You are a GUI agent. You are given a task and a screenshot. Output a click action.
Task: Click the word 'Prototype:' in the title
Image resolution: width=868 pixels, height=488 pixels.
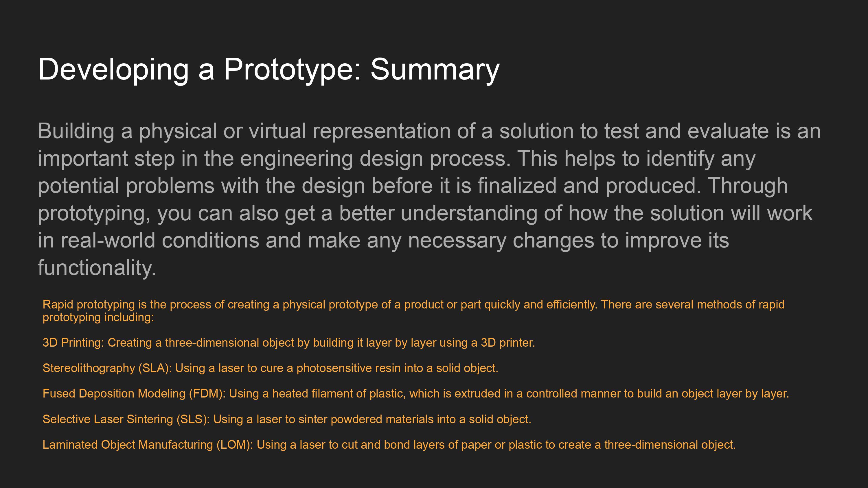(x=293, y=70)
